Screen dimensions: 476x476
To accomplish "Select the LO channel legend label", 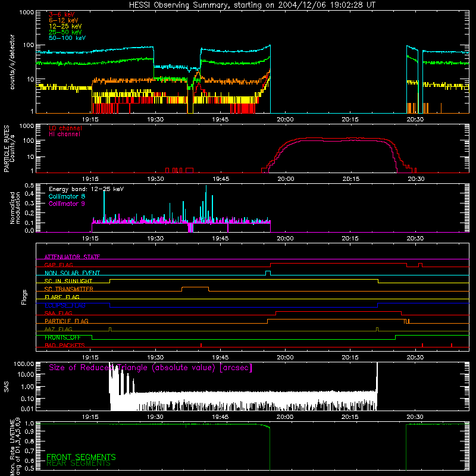I will pyautogui.click(x=65, y=128).
